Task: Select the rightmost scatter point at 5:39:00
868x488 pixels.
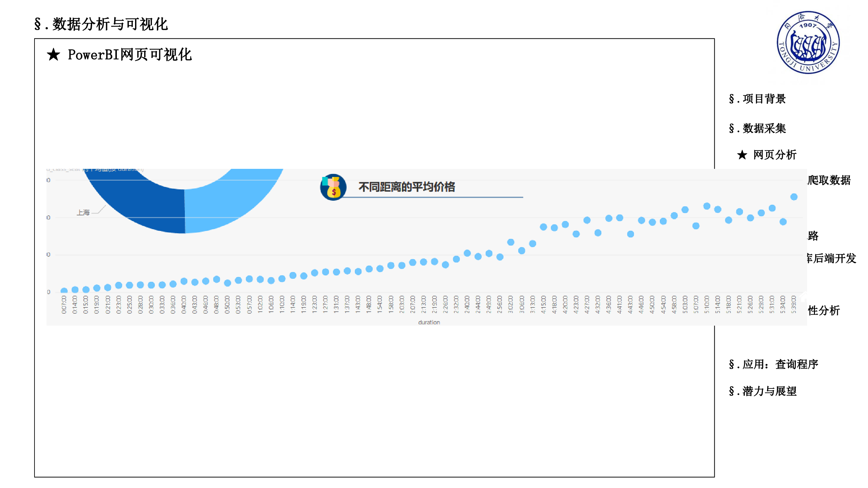Action: tap(793, 197)
